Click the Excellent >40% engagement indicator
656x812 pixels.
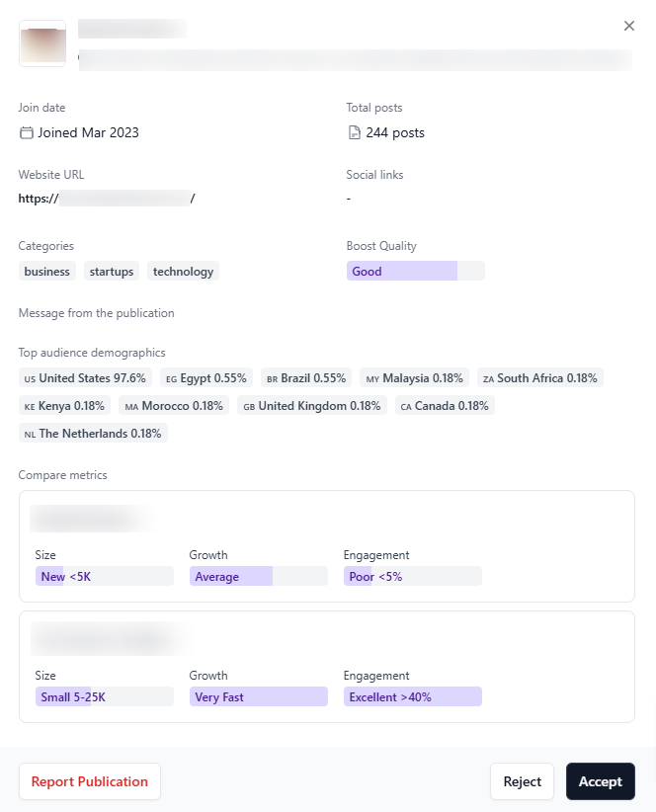pyautogui.click(x=412, y=696)
